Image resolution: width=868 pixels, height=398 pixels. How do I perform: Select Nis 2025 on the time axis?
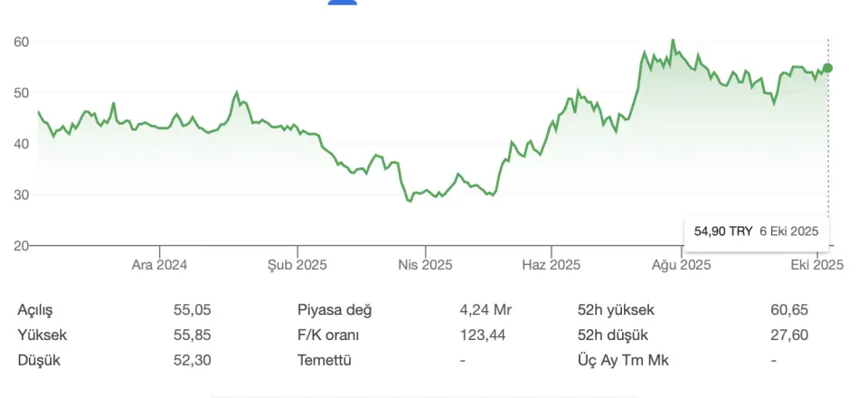pos(425,265)
